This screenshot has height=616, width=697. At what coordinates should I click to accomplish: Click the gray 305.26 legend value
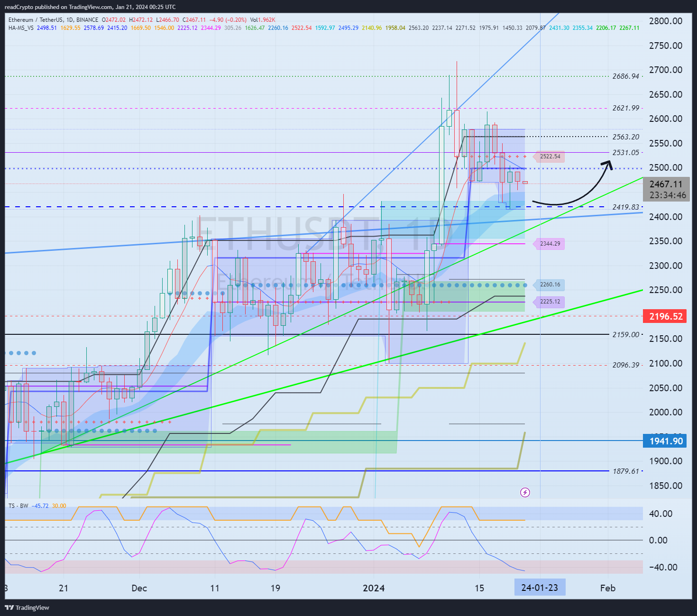(x=233, y=28)
